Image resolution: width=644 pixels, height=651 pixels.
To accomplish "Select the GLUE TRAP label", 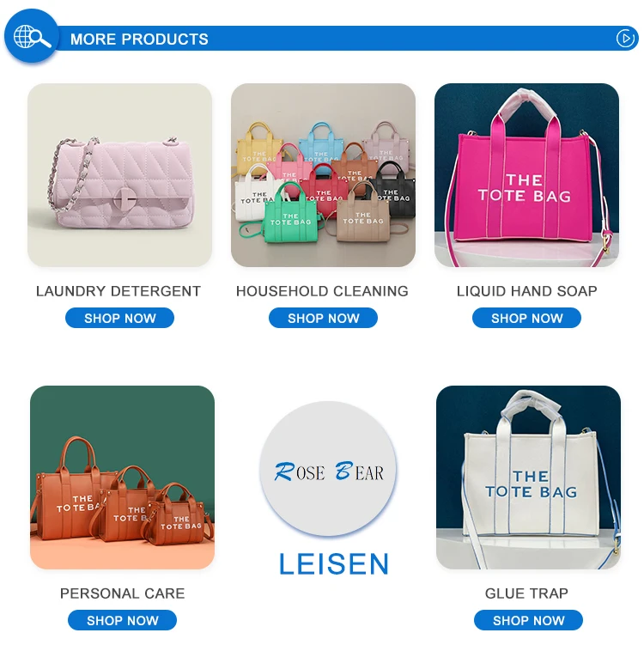I will click(526, 593).
